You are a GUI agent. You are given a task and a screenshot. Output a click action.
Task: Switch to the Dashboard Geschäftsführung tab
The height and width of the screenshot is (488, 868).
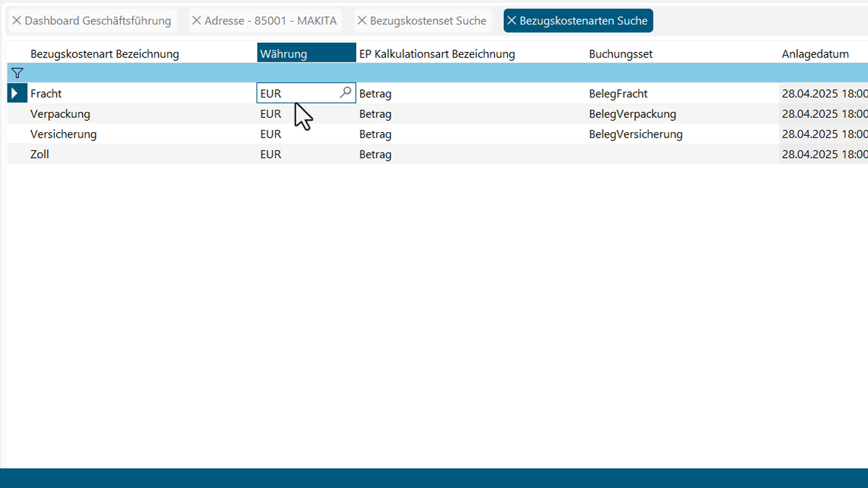[x=98, y=21]
